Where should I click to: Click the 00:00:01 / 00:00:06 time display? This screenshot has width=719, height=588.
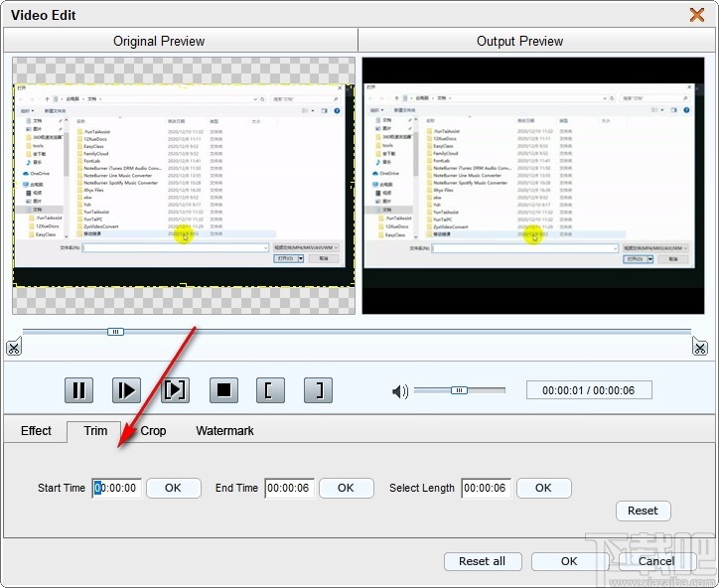coord(589,390)
